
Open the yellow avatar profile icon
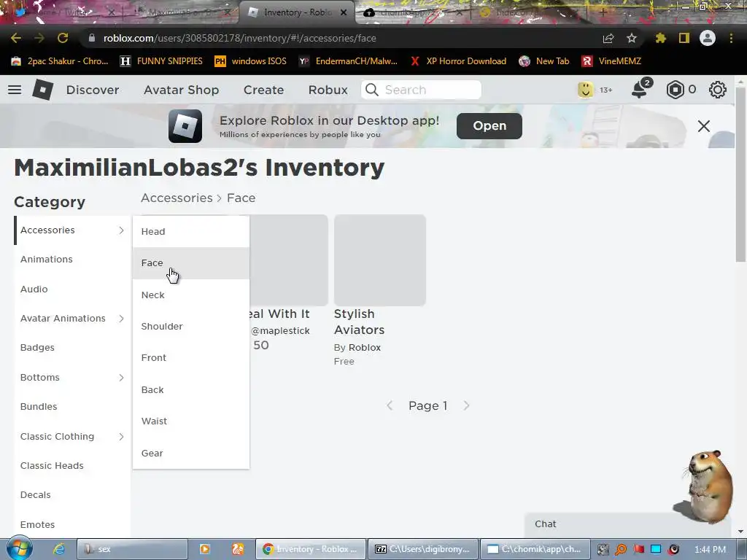click(586, 90)
